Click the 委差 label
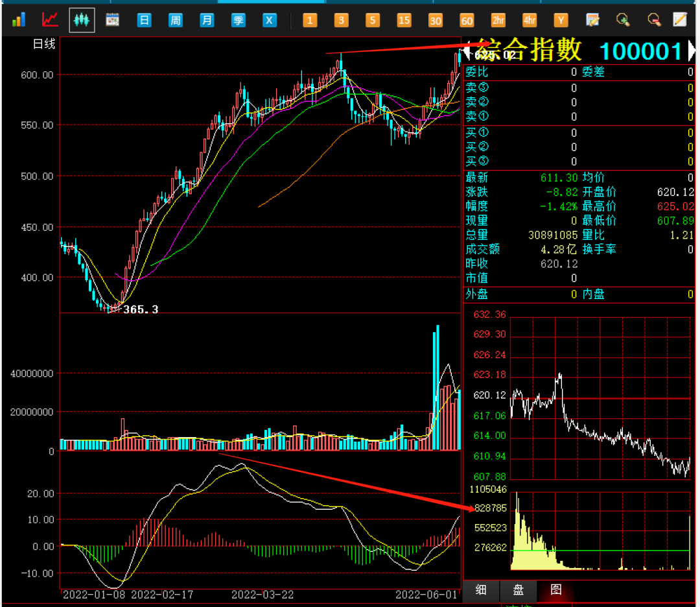Image resolution: width=700 pixels, height=607 pixels. coord(593,72)
